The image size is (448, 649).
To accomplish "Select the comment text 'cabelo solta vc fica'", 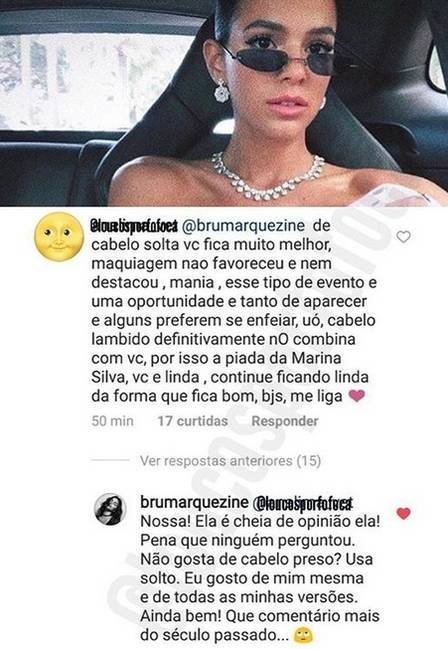I will [x=161, y=245].
